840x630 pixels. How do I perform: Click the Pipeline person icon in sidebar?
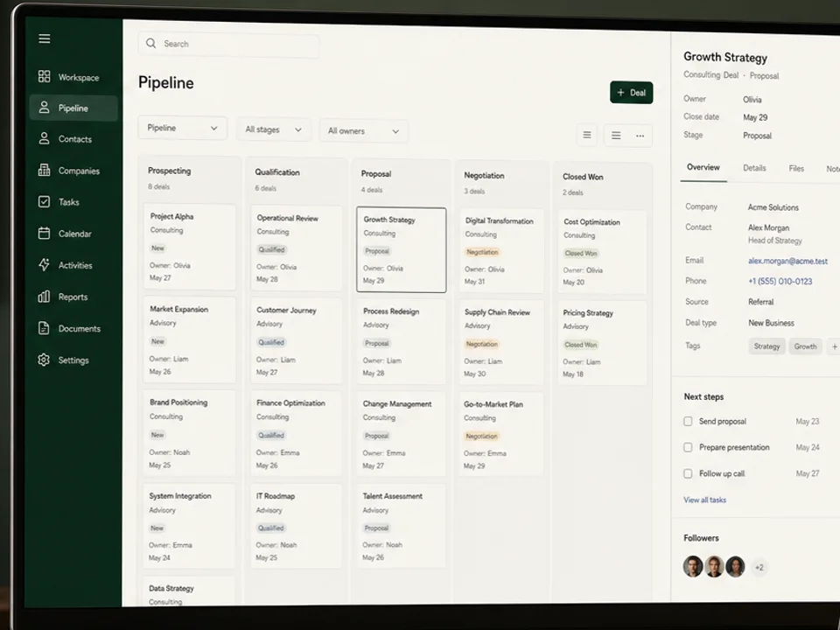point(45,108)
